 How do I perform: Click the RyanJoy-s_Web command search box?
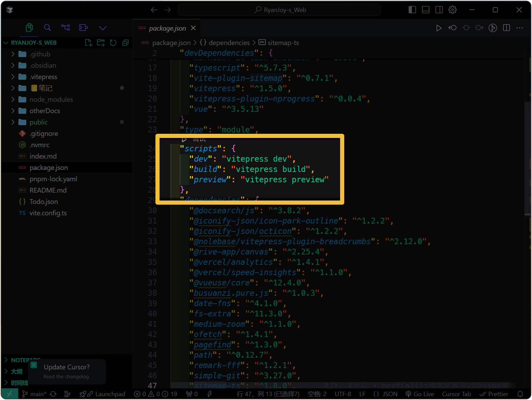click(279, 10)
